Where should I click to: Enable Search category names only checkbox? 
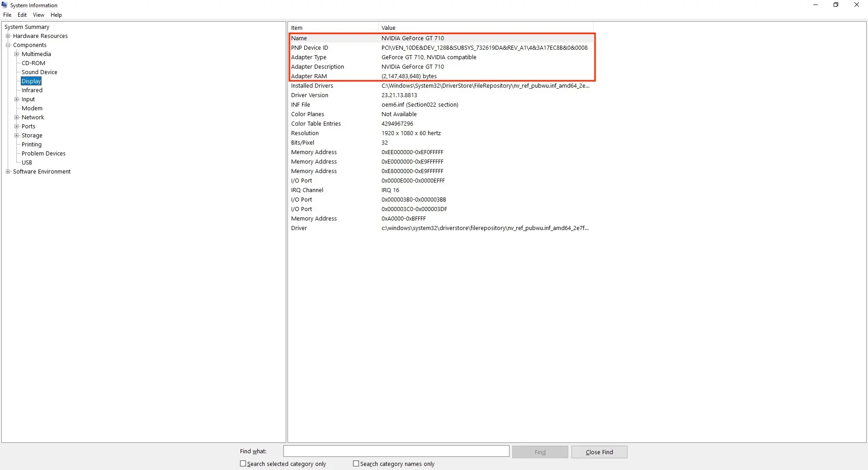[x=356, y=464]
